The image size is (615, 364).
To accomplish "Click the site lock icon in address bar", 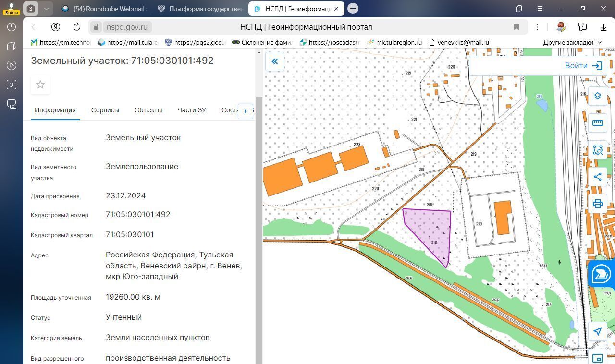I will click(x=96, y=27).
